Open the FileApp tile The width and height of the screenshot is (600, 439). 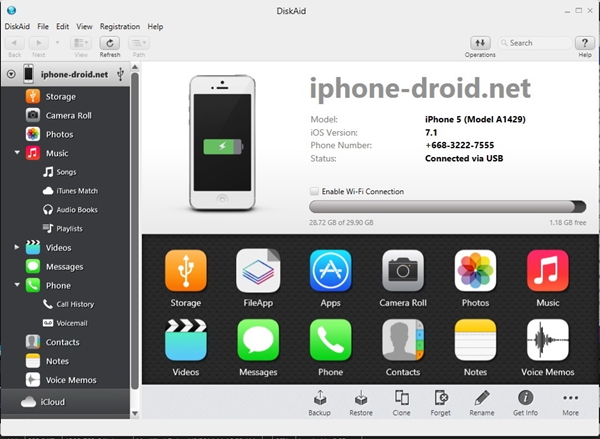(x=258, y=271)
